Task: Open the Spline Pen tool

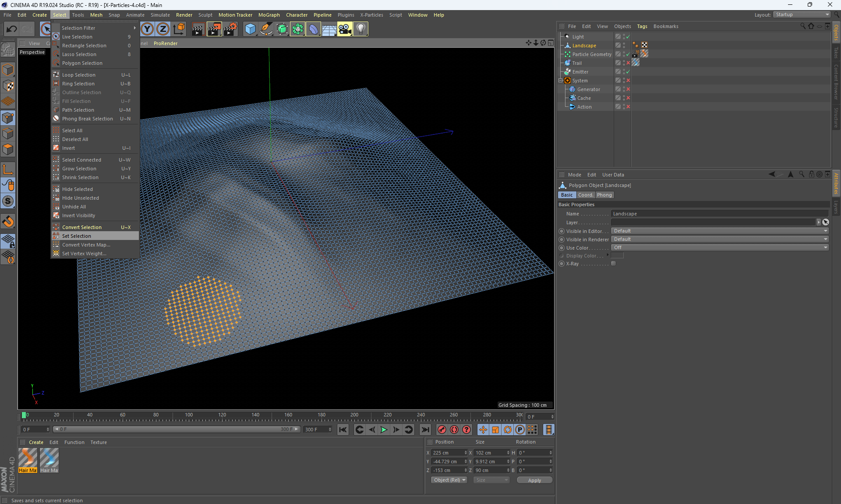Action: pyautogui.click(x=266, y=29)
